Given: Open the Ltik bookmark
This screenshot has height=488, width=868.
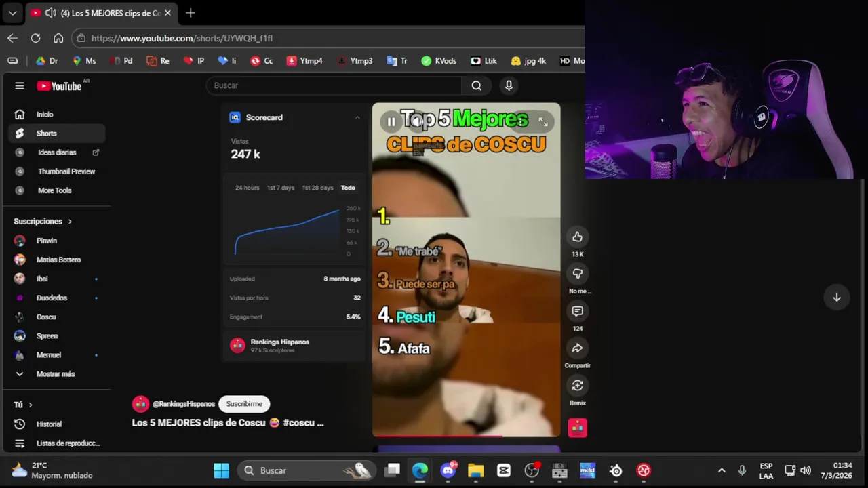Looking at the screenshot, I should coord(484,61).
